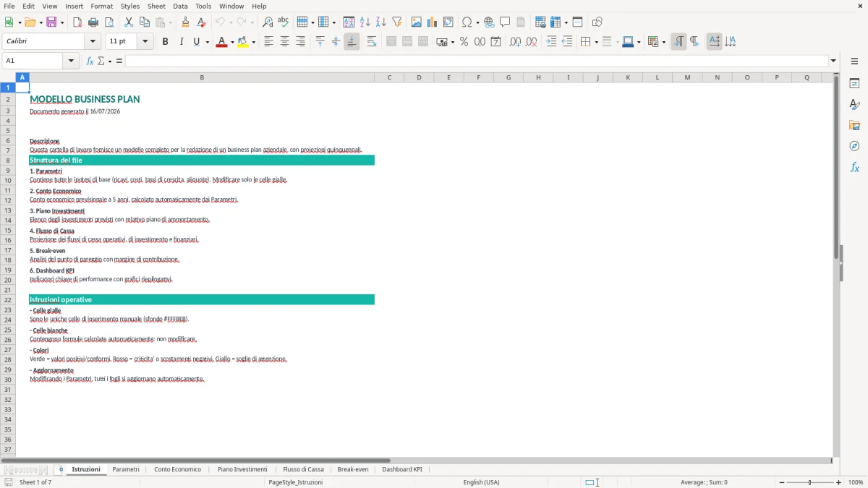868x488 pixels.
Task: Select row header 8
Action: pyautogui.click(x=8, y=160)
